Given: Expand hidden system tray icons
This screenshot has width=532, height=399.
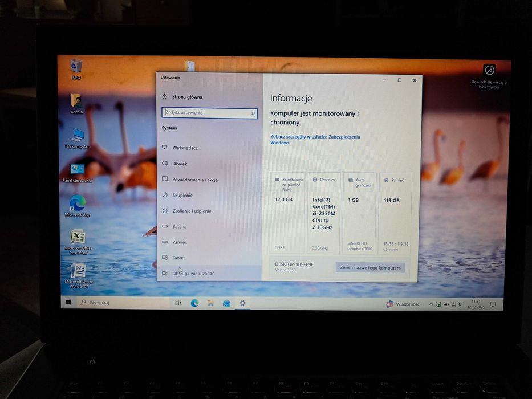Looking at the screenshot, I should point(431,304).
